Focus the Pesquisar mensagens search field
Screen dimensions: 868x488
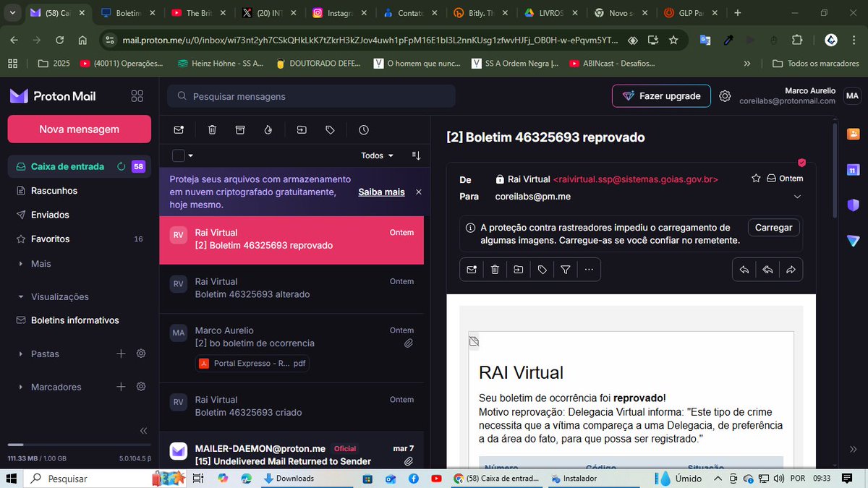[x=311, y=96]
